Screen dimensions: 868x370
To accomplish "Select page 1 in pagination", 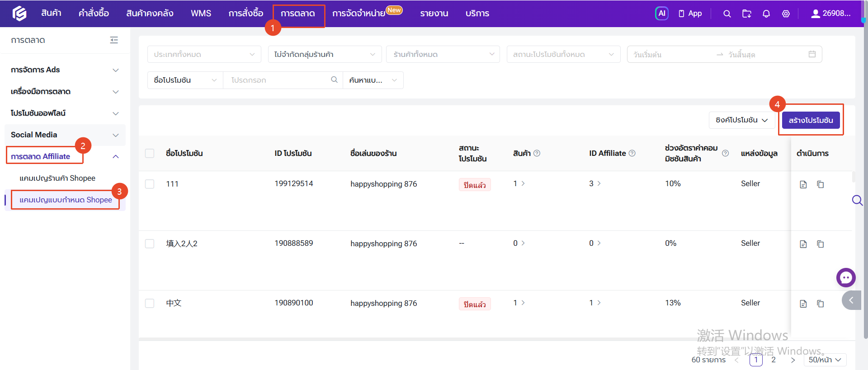I will pos(756,360).
